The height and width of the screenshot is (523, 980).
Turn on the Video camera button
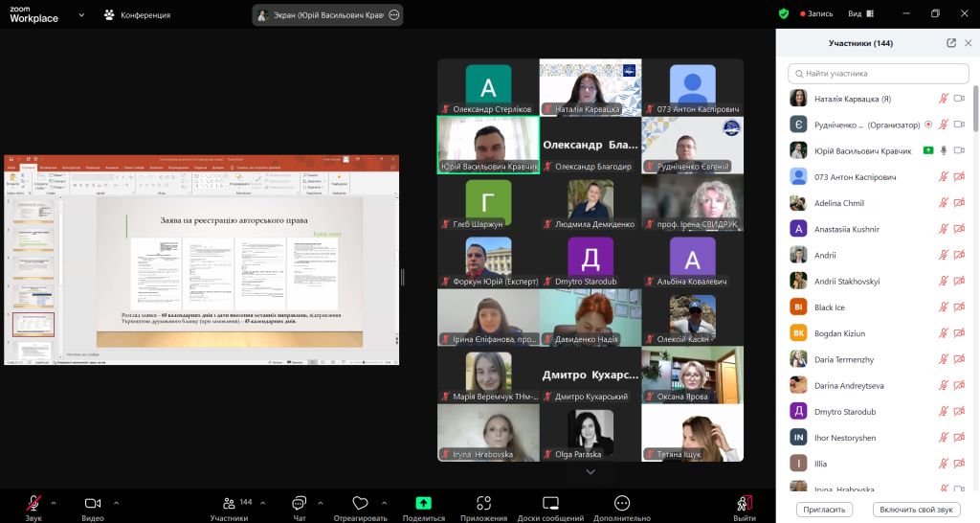(93, 503)
